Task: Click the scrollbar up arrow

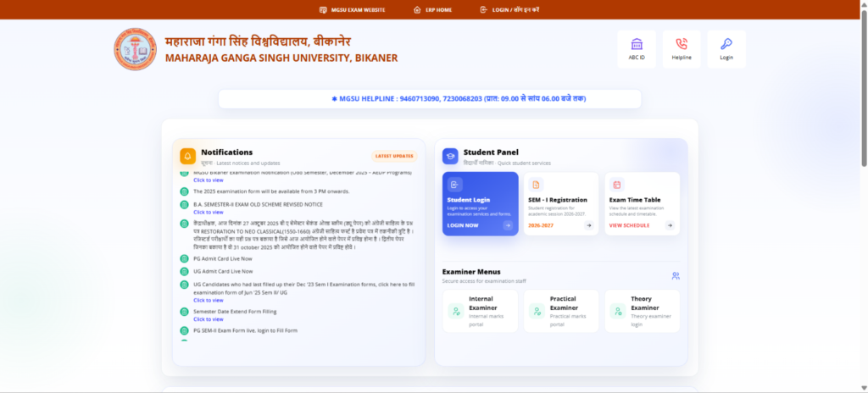Action: [x=864, y=3]
